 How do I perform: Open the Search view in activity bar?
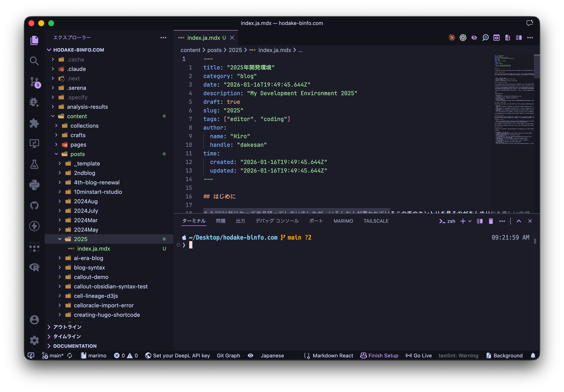[34, 61]
